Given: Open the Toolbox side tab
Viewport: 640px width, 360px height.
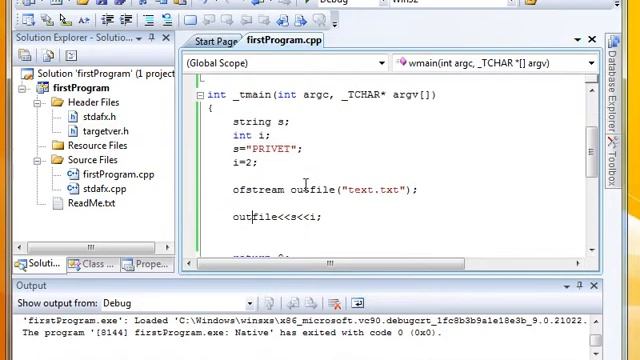Looking at the screenshot, I should click(613, 162).
